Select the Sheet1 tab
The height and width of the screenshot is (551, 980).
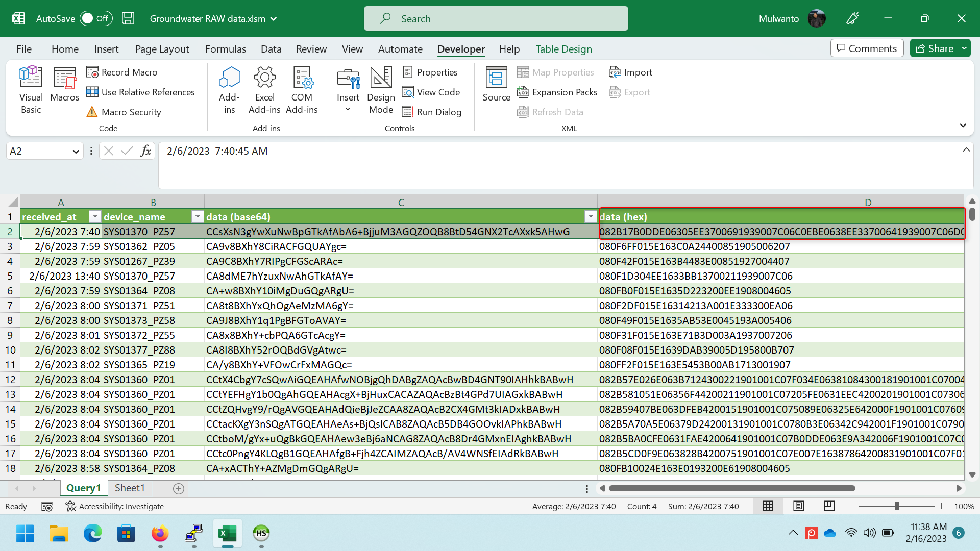(x=130, y=488)
